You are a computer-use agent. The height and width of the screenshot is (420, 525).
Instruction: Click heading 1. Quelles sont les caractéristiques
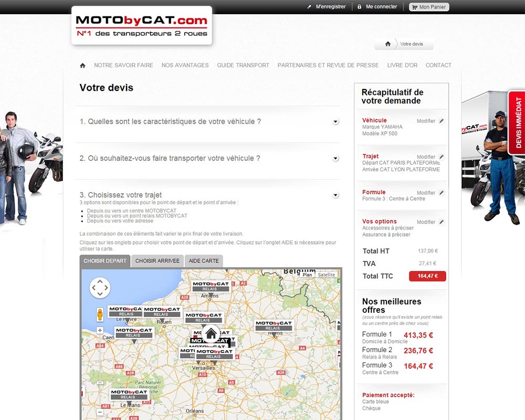170,122
